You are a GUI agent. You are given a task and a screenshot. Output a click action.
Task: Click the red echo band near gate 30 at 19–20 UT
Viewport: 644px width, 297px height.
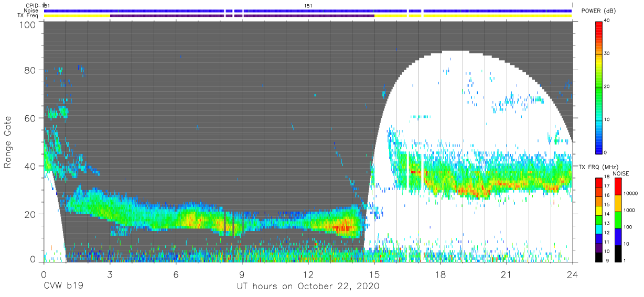[x=475, y=192]
